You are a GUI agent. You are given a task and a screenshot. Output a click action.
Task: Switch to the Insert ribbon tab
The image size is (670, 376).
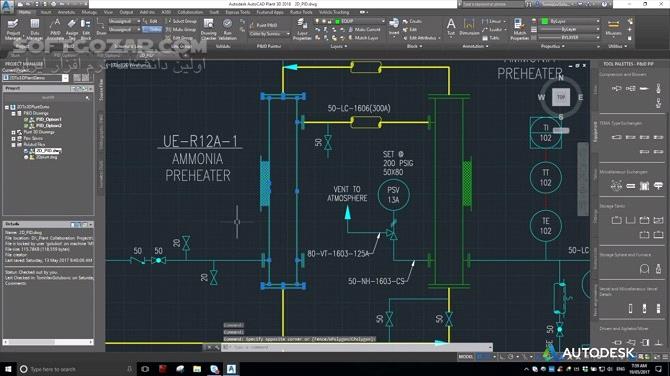46,12
